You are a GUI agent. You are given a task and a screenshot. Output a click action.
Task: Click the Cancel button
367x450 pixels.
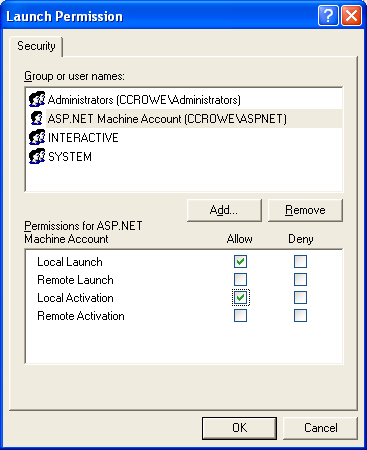(320, 428)
